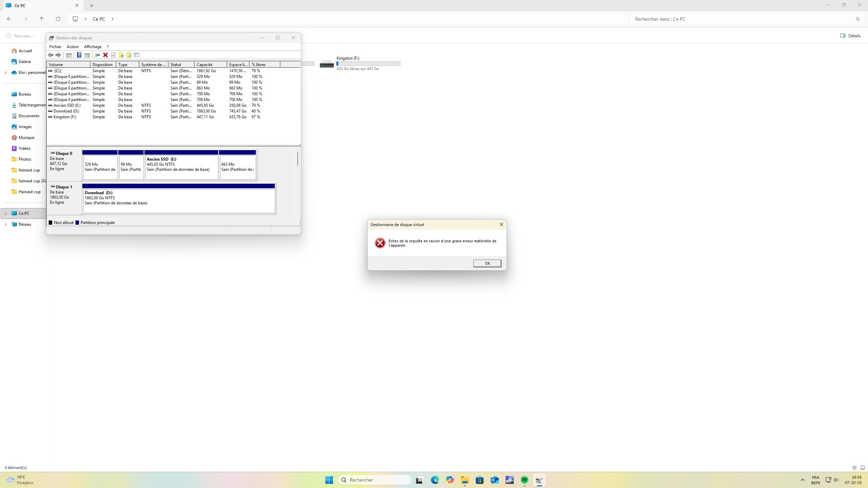
Task: Click the Capacité column header
Action: pos(210,64)
